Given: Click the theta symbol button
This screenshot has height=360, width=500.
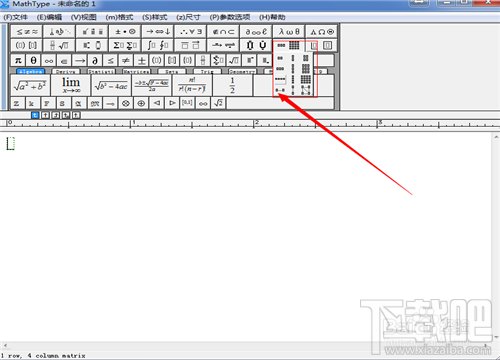Looking at the screenshot, I should [33, 60].
